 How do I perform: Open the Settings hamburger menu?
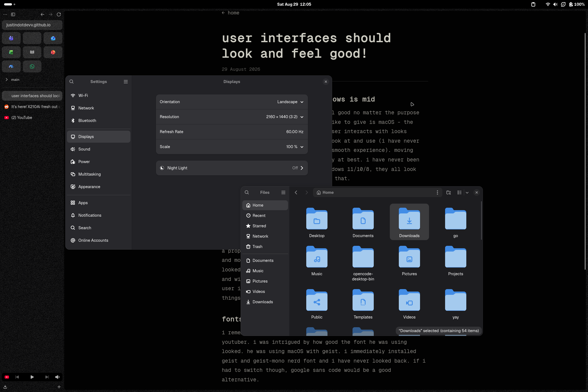tap(126, 82)
